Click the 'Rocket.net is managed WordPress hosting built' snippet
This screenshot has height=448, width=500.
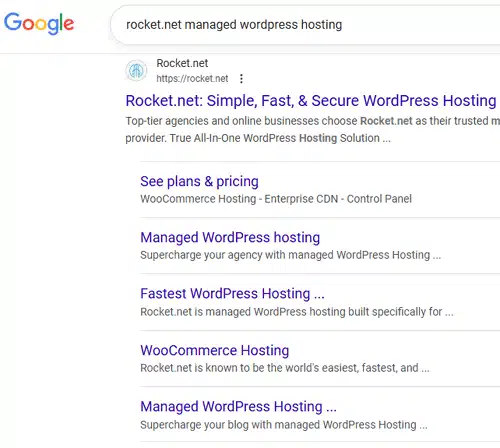point(297,312)
